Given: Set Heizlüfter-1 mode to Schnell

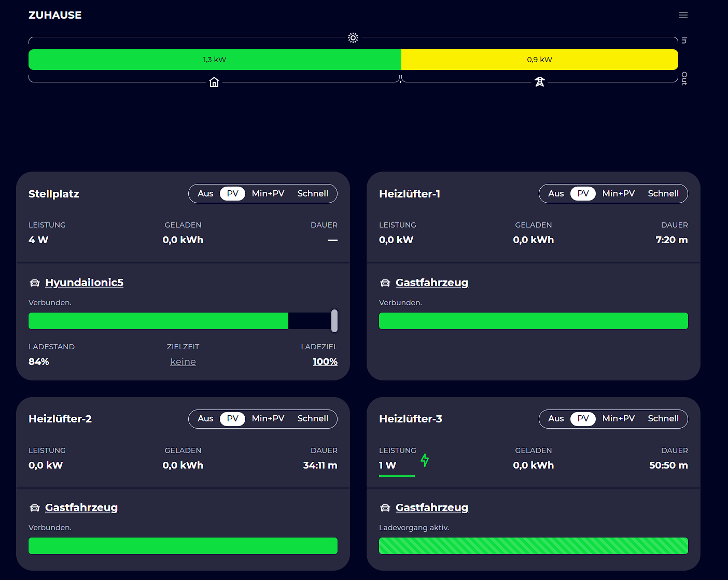Looking at the screenshot, I should [x=663, y=193].
